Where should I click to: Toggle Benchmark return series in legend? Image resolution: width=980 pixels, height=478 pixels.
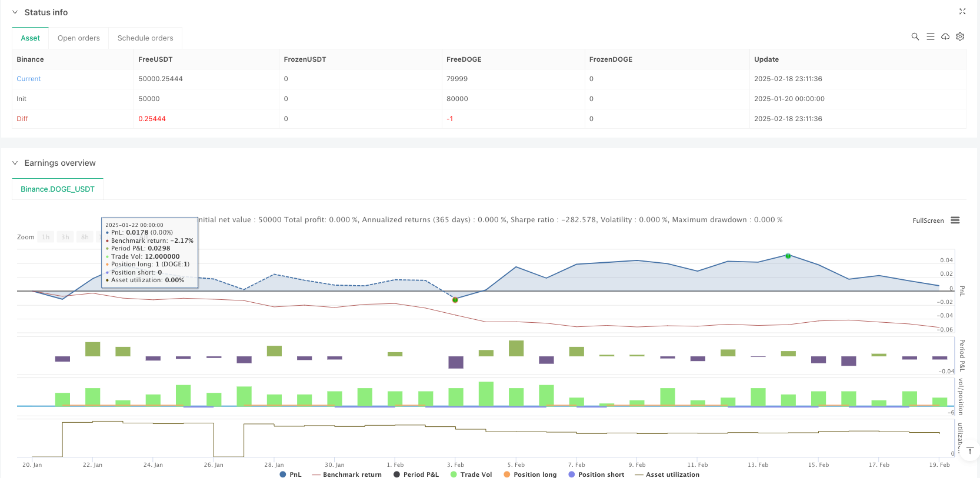(346, 474)
